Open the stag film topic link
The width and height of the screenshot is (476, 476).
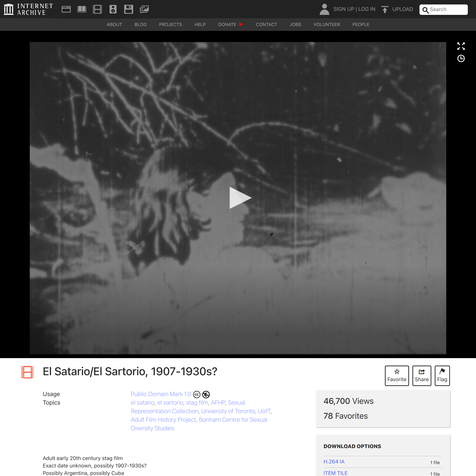[197, 403]
